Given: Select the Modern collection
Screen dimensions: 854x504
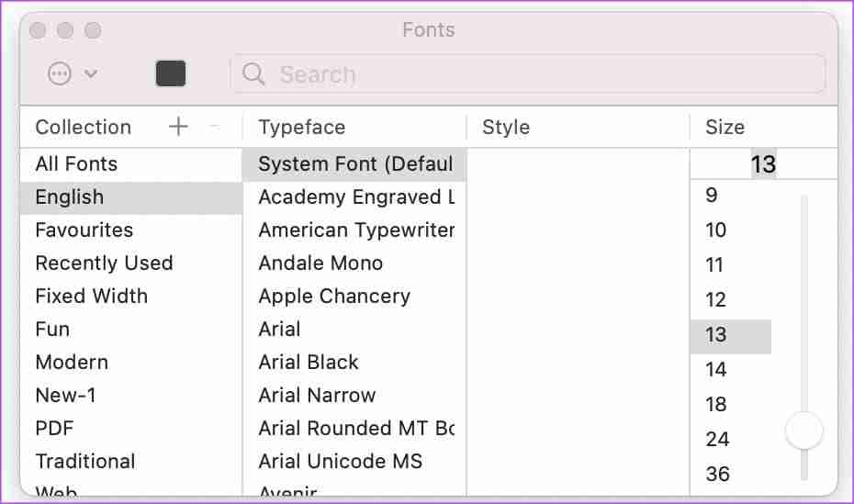Looking at the screenshot, I should [x=131, y=363].
